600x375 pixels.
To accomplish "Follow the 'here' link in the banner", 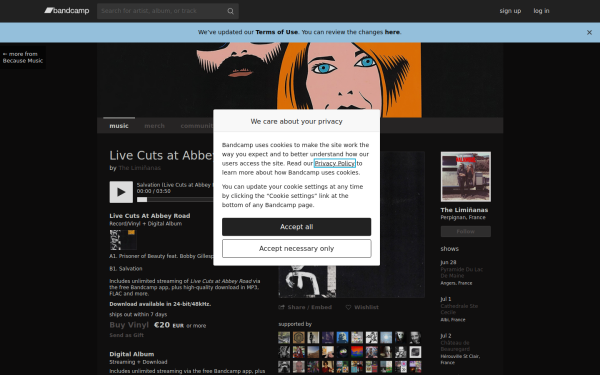I will coord(392,32).
